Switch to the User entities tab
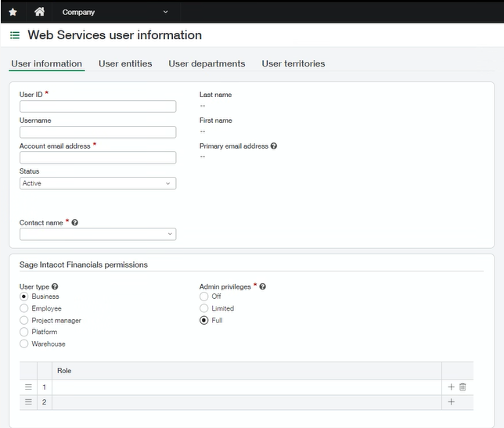 125,63
